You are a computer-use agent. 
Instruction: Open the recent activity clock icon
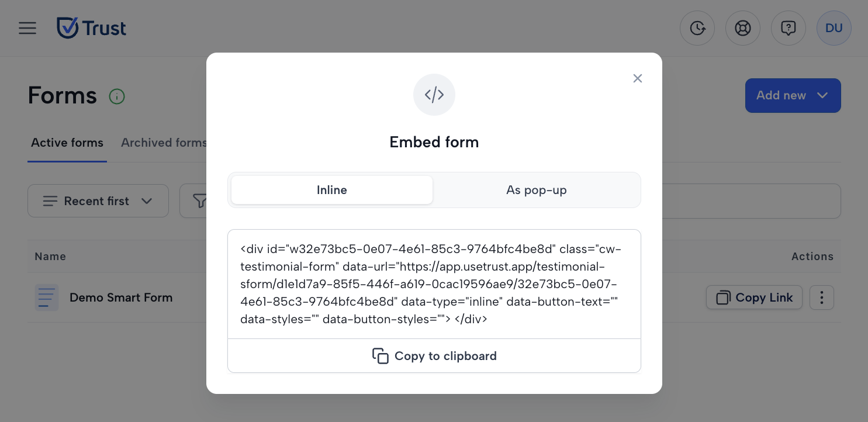tap(697, 28)
